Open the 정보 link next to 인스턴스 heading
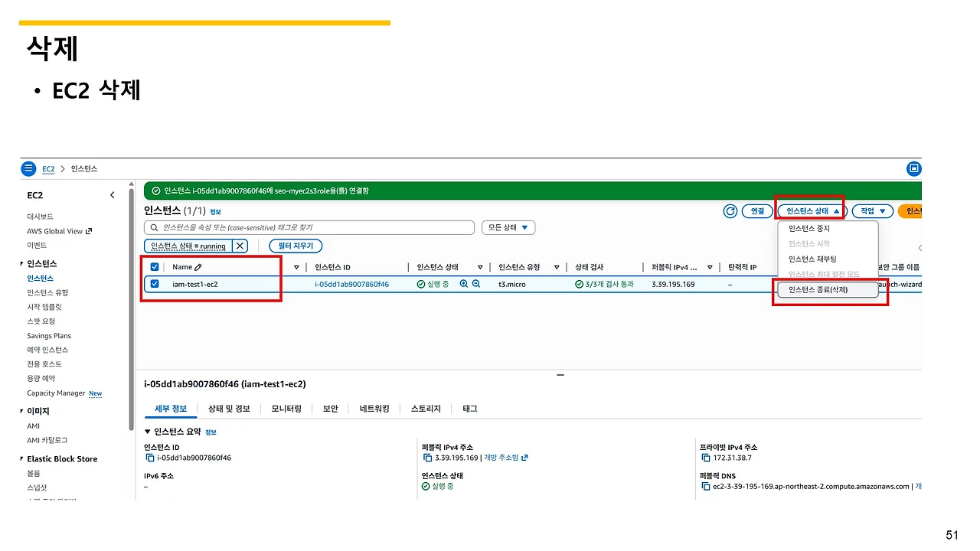This screenshot has width=980, height=551. tap(215, 212)
